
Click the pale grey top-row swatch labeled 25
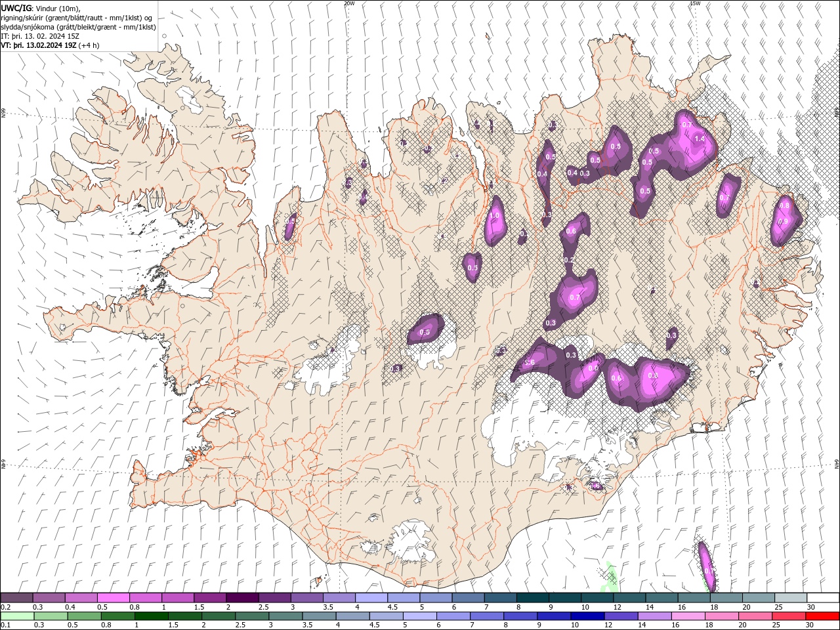[x=791, y=598]
